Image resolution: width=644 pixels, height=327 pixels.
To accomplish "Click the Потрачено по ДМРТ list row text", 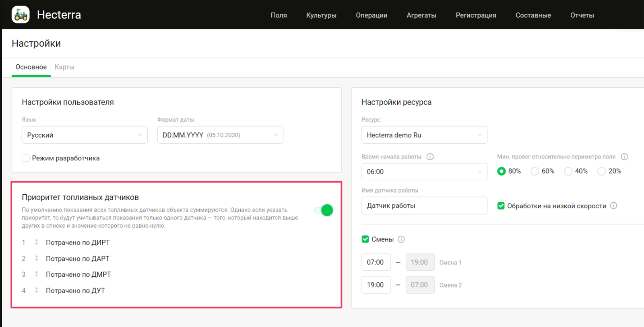I will pyautogui.click(x=78, y=274).
